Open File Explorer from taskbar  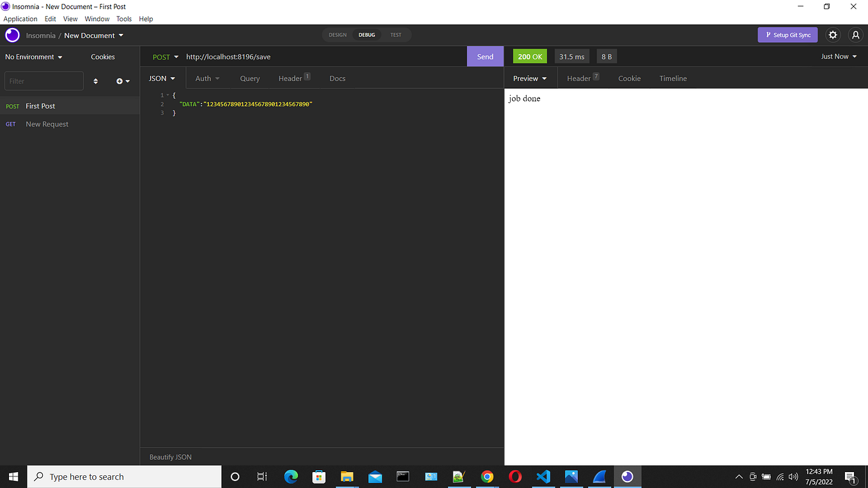click(346, 477)
